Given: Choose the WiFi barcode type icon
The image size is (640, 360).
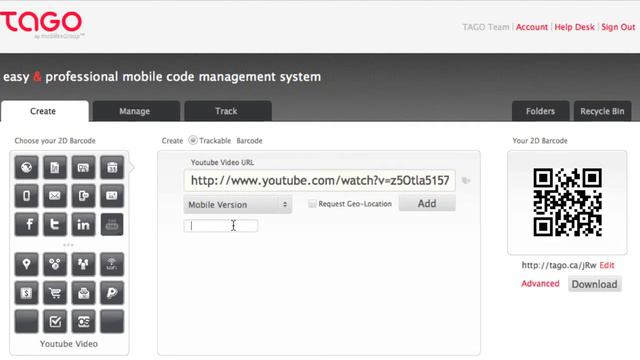Looking at the screenshot, I should tap(112, 264).
